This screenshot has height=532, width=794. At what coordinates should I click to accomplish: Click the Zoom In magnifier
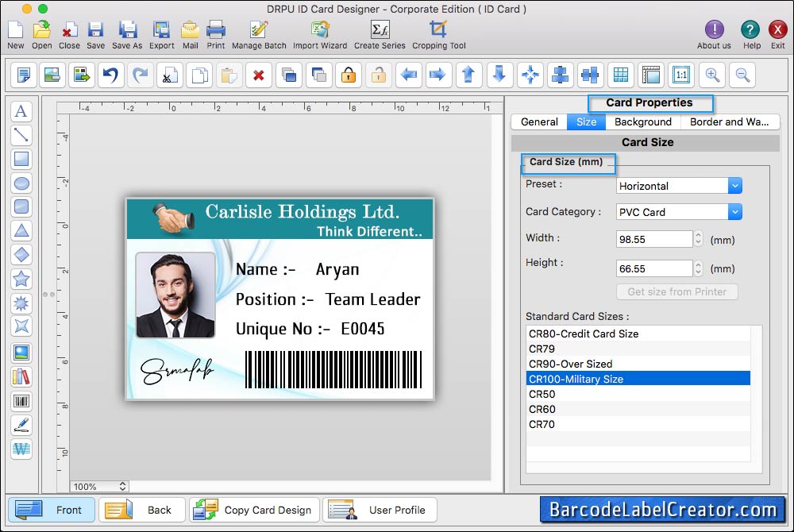pyautogui.click(x=712, y=75)
